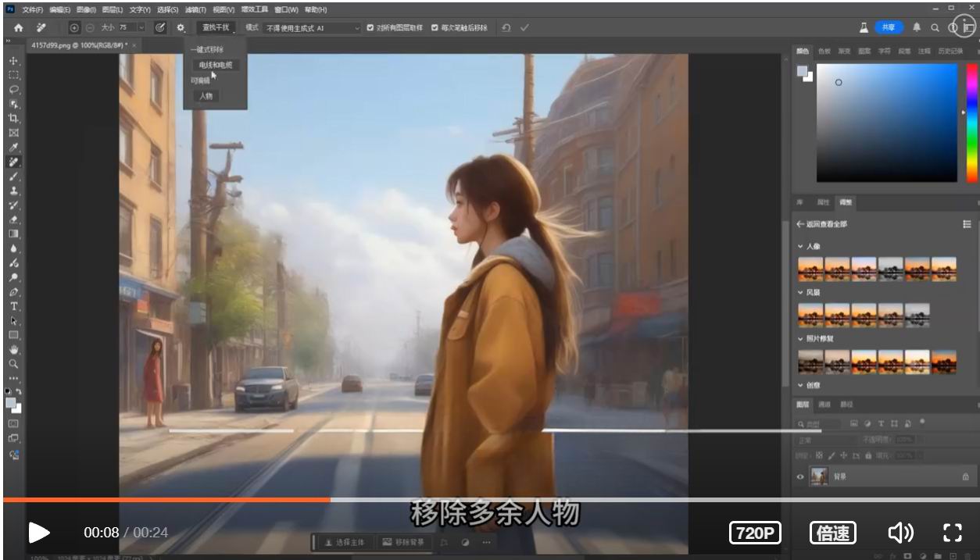Select the Blur tool
The height and width of the screenshot is (560, 980).
[x=13, y=248]
